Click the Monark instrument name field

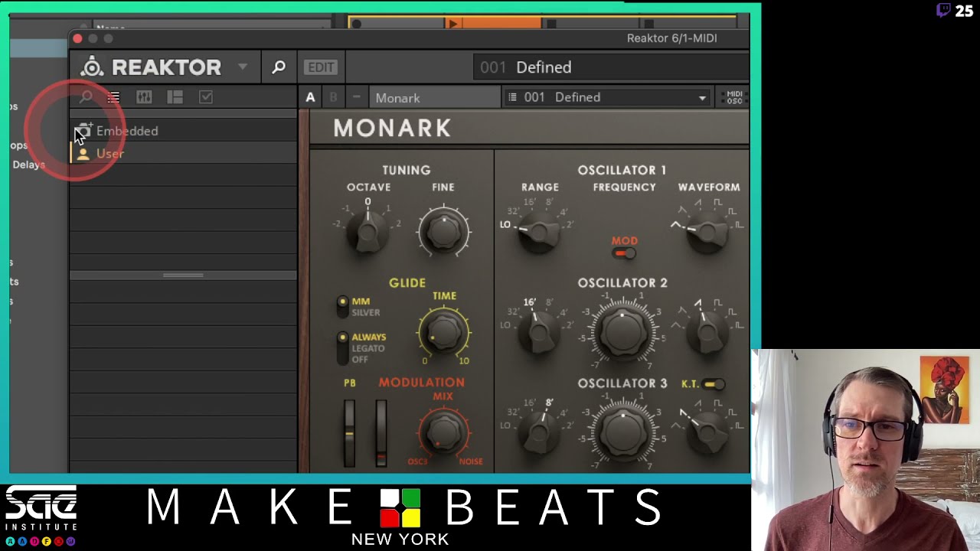[434, 97]
